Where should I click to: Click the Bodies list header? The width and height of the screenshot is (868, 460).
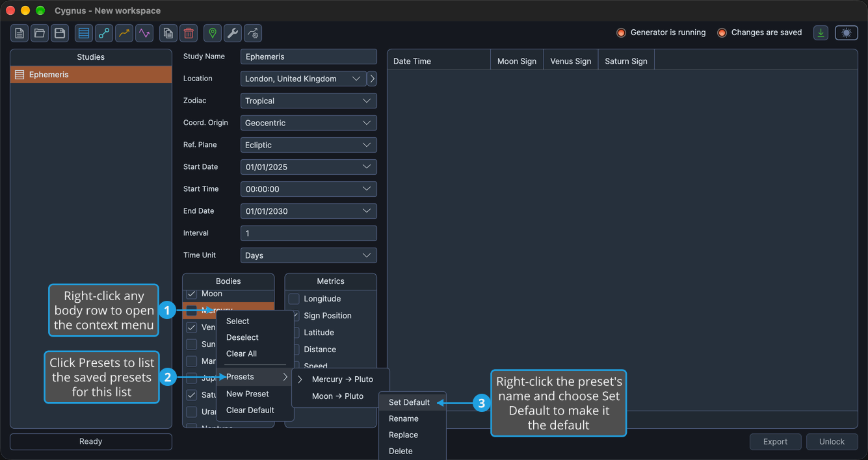coord(228,281)
